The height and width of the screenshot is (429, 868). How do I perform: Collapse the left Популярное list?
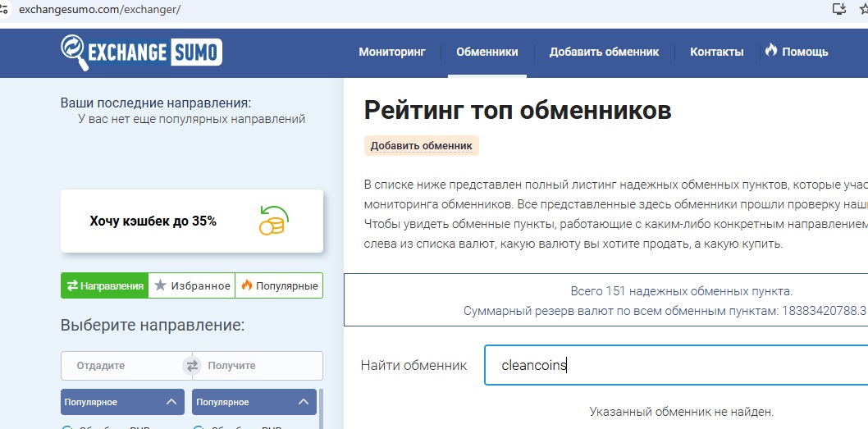point(171,402)
